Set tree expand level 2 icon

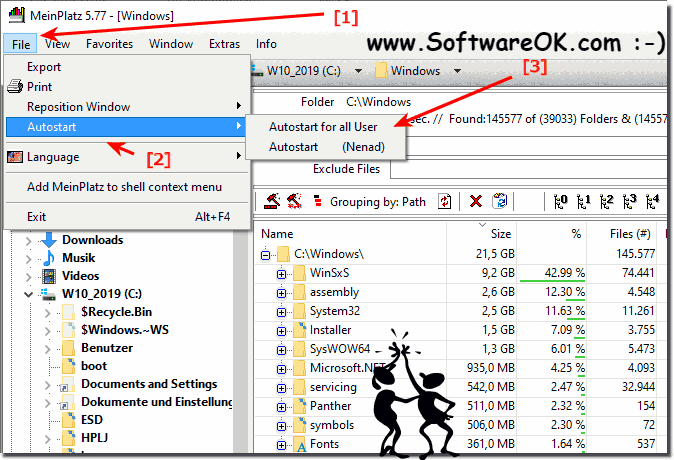click(607, 201)
